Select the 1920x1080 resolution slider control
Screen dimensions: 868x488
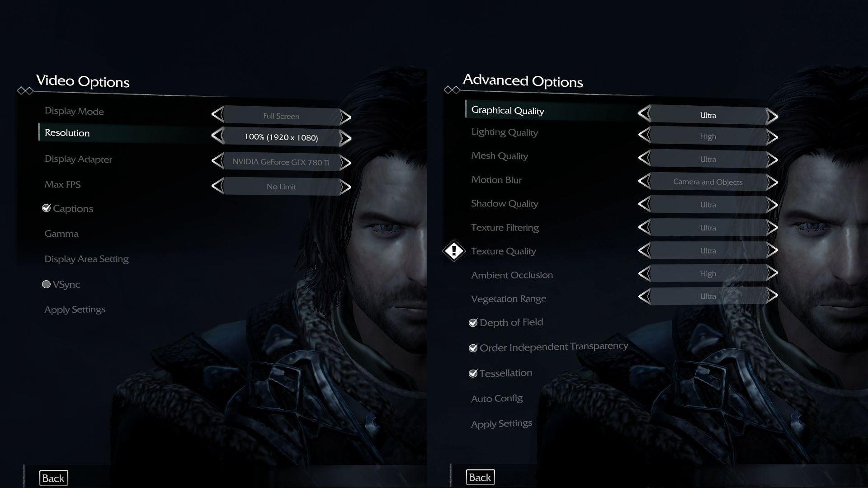(x=281, y=136)
